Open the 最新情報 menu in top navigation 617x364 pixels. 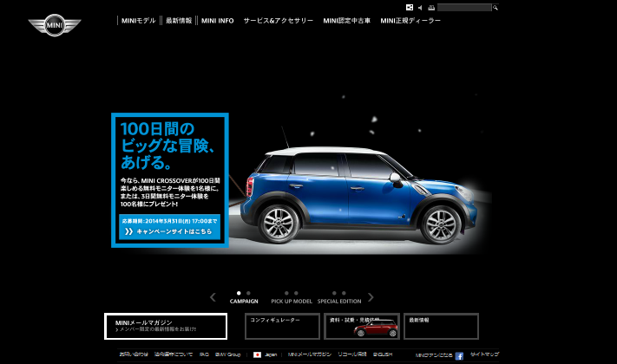[179, 21]
